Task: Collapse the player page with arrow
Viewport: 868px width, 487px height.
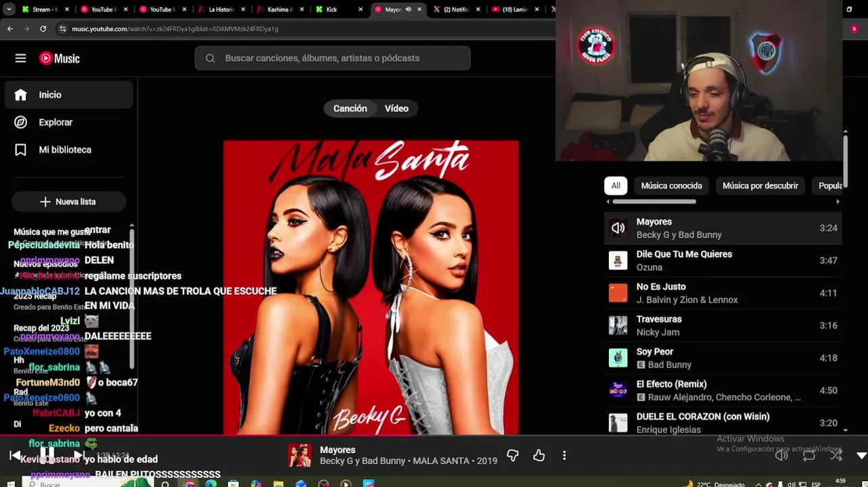Action: tap(861, 456)
